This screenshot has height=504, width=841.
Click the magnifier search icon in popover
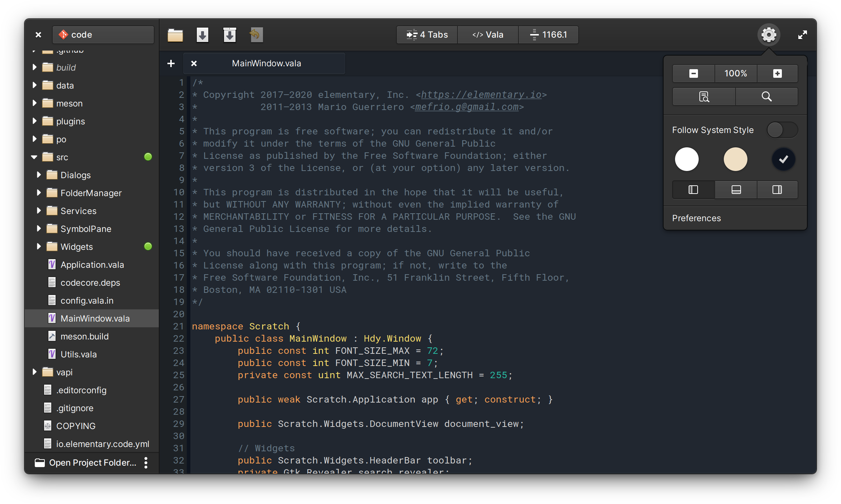766,96
